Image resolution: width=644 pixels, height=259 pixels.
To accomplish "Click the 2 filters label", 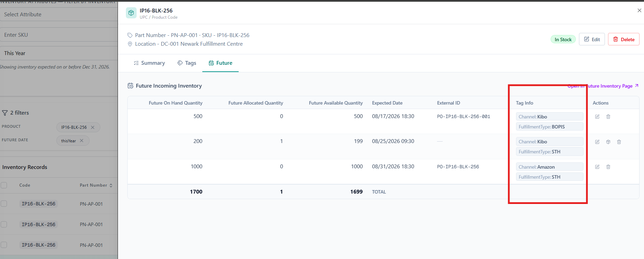I will [x=20, y=113].
